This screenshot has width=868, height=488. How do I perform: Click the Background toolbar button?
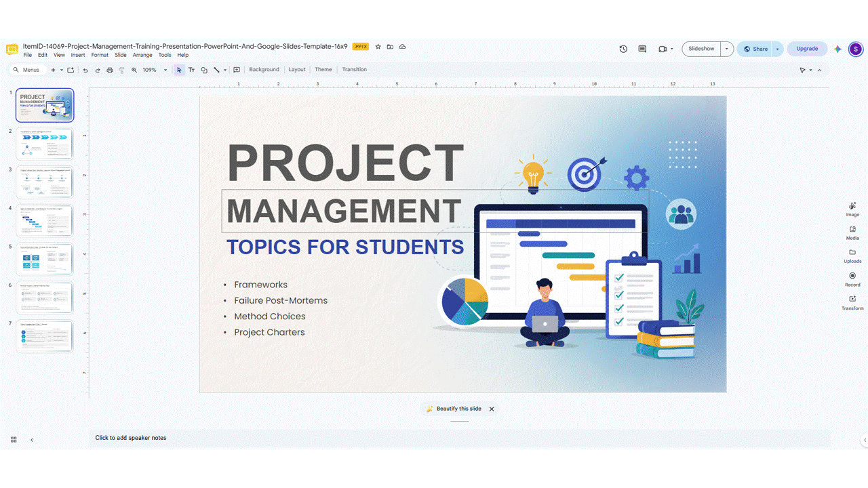tap(264, 70)
